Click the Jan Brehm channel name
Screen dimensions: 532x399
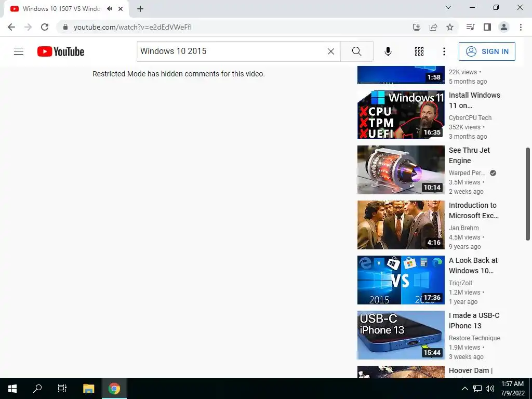click(x=464, y=228)
